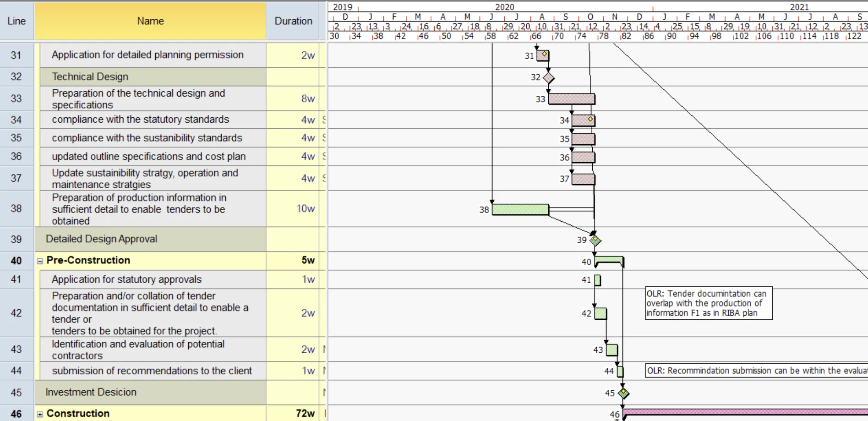Collapse the Pre-Construction summary task

pyautogui.click(x=40, y=261)
